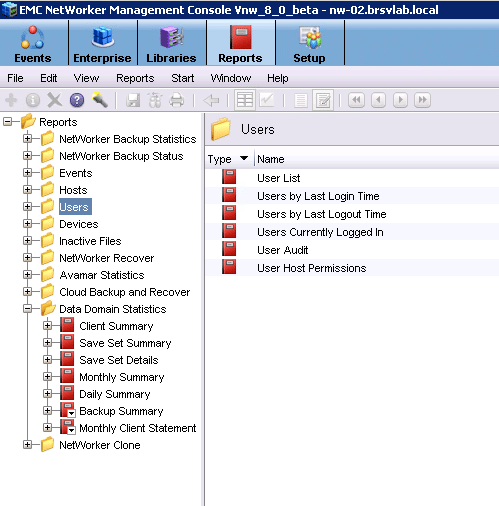
Task: Click the Save floppy disk icon
Action: coord(133,100)
